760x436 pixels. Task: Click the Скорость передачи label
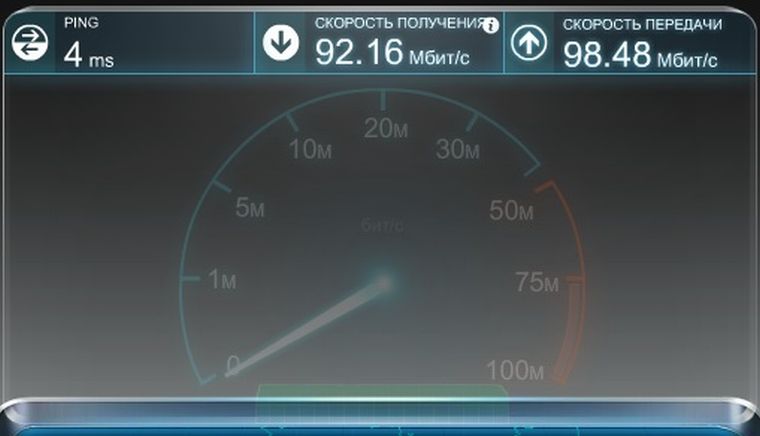click(x=642, y=25)
